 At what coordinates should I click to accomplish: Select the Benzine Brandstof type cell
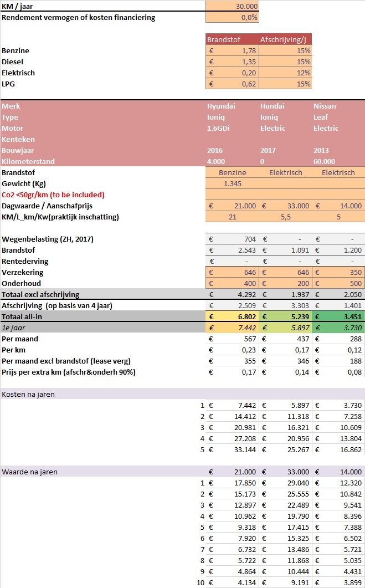pyautogui.click(x=232, y=172)
